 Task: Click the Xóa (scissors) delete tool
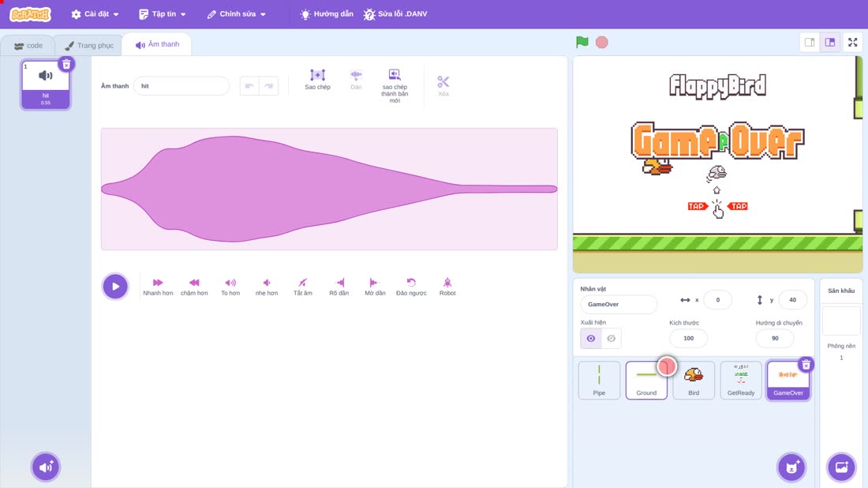point(443,86)
